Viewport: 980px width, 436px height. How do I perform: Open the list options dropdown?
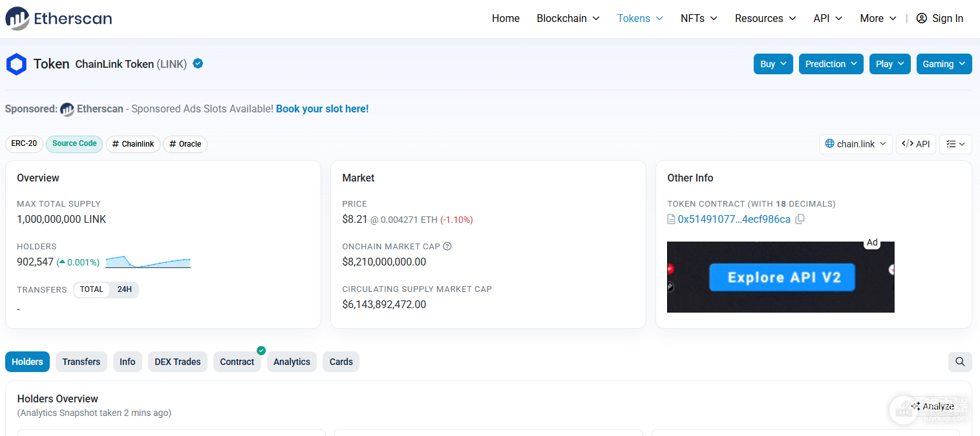[955, 144]
